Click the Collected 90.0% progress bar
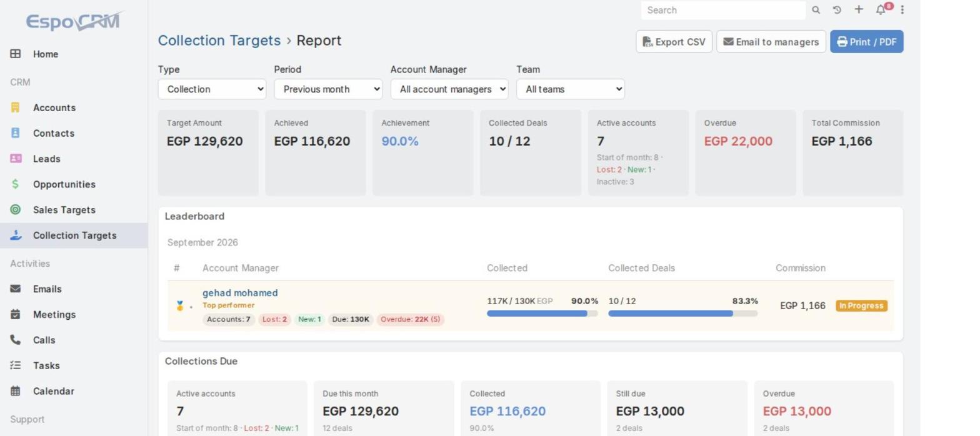980x436 pixels. [542, 314]
